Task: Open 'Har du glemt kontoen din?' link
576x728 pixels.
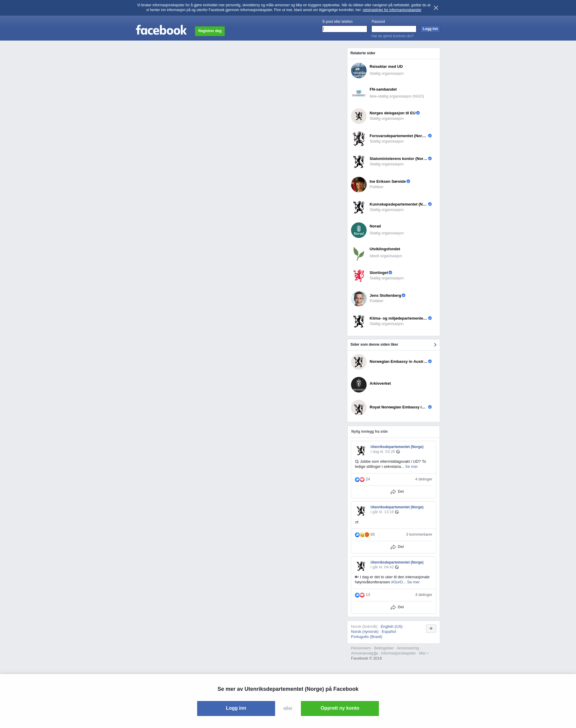Action: [392, 36]
